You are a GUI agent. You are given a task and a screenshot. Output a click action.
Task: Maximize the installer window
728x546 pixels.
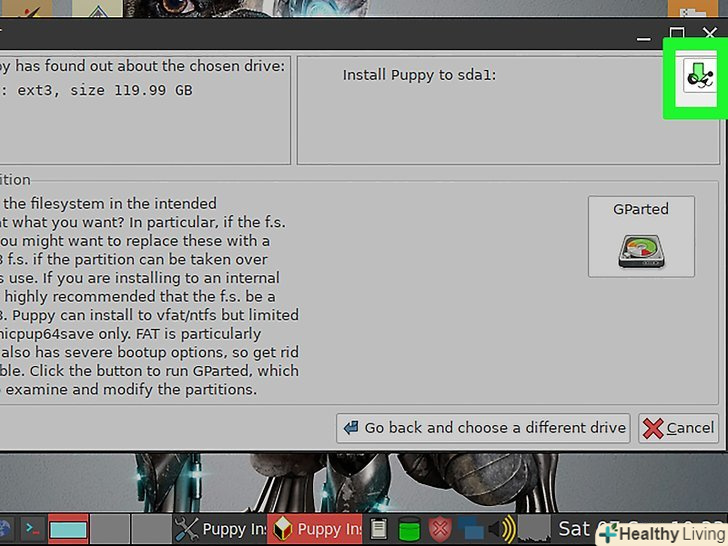676,34
